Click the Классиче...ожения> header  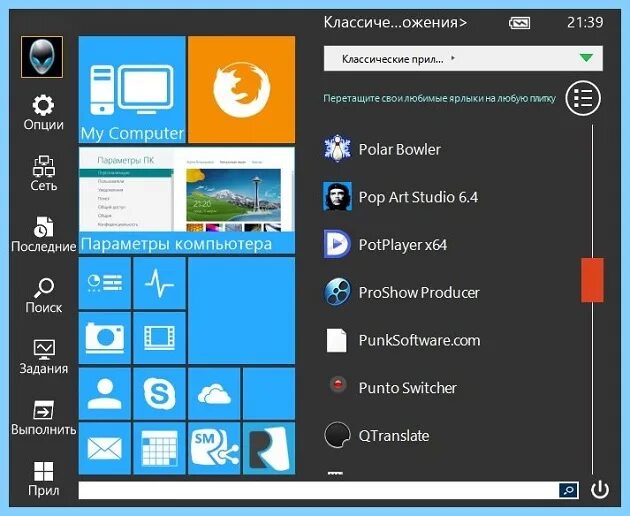click(395, 22)
